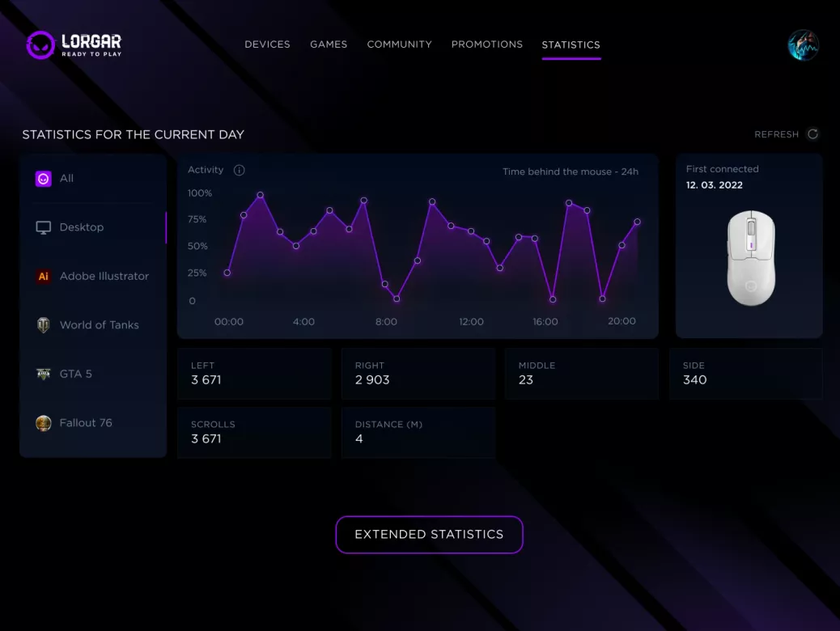The image size is (840, 631).
Task: Open Extended Statistics
Action: click(x=429, y=535)
